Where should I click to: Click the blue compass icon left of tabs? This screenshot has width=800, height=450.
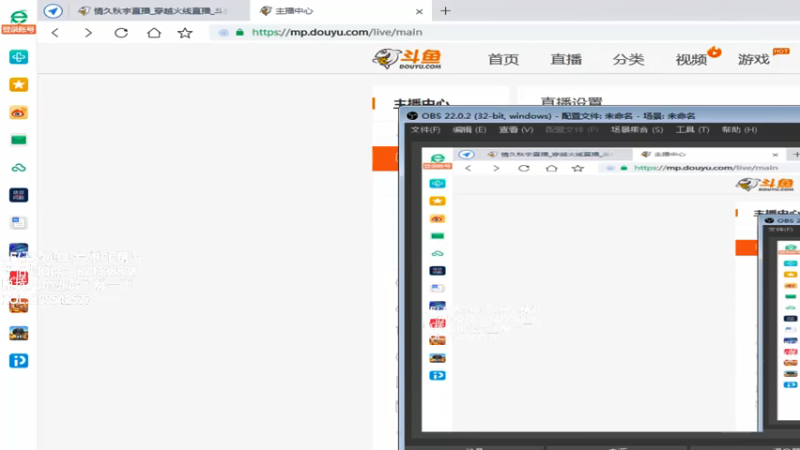[53, 11]
